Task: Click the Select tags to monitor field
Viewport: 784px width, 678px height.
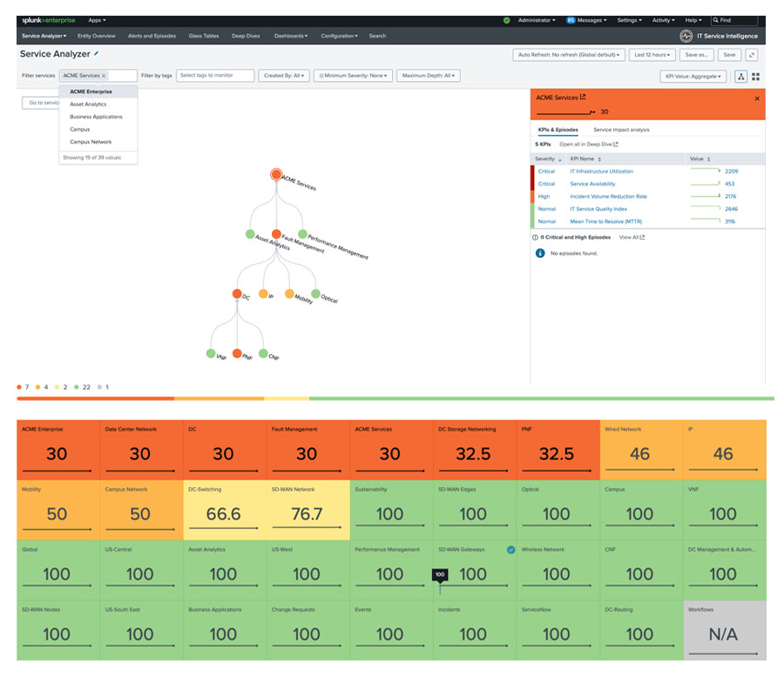Action: [215, 76]
